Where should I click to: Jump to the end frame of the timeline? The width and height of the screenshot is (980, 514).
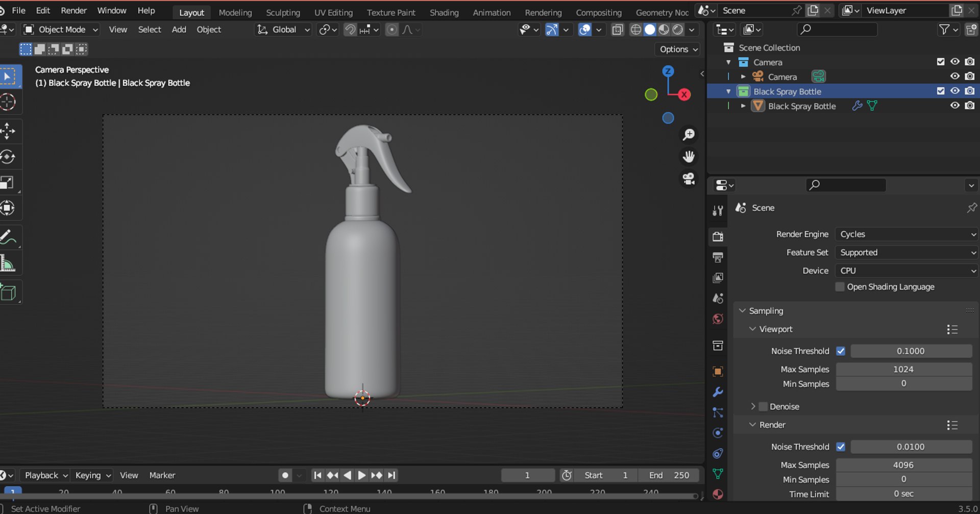pyautogui.click(x=391, y=475)
